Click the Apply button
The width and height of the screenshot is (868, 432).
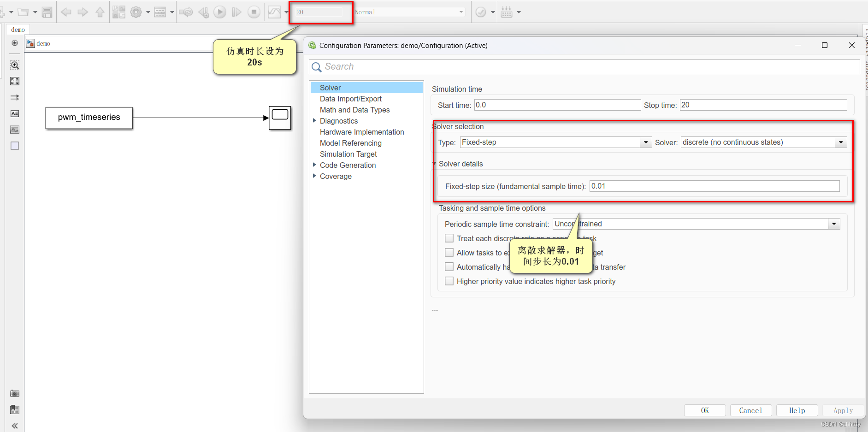point(843,410)
